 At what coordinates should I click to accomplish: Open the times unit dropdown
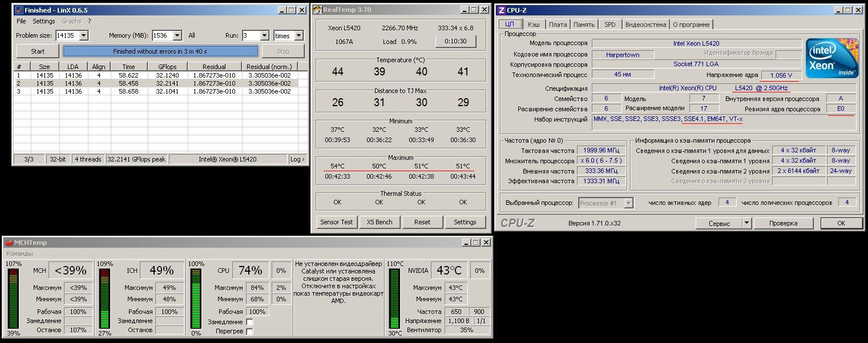tap(298, 35)
